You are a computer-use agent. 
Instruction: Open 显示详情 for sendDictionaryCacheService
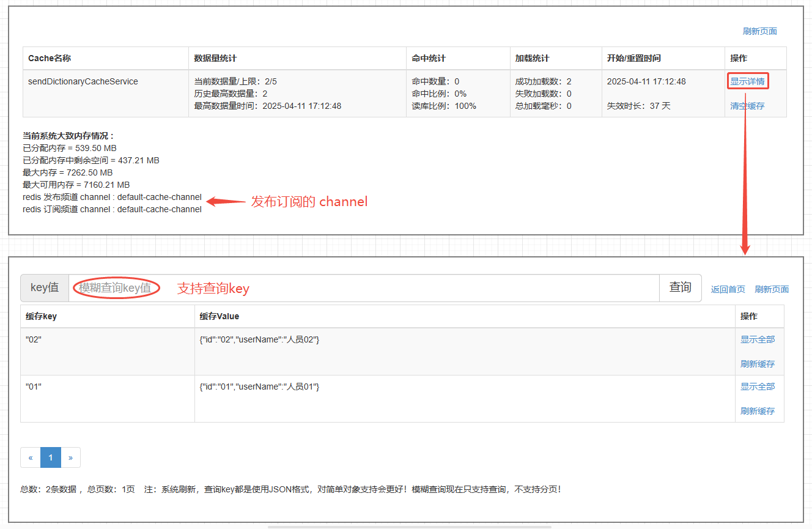pyautogui.click(x=747, y=81)
